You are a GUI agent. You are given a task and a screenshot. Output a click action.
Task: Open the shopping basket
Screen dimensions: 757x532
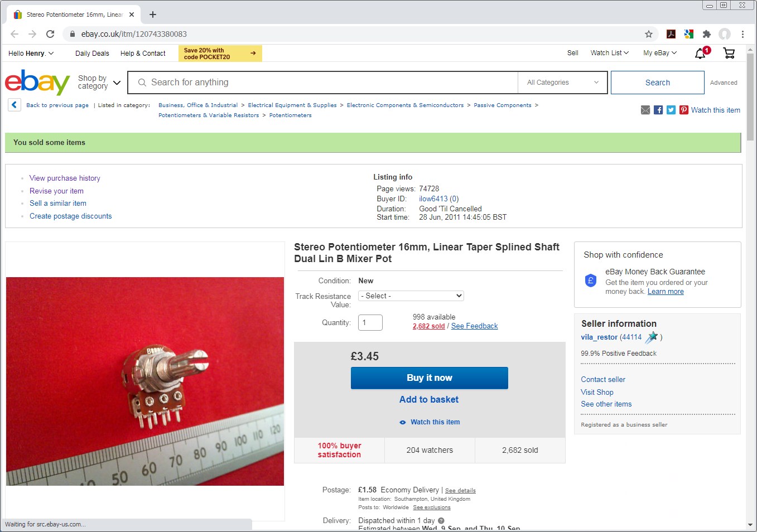(x=729, y=53)
